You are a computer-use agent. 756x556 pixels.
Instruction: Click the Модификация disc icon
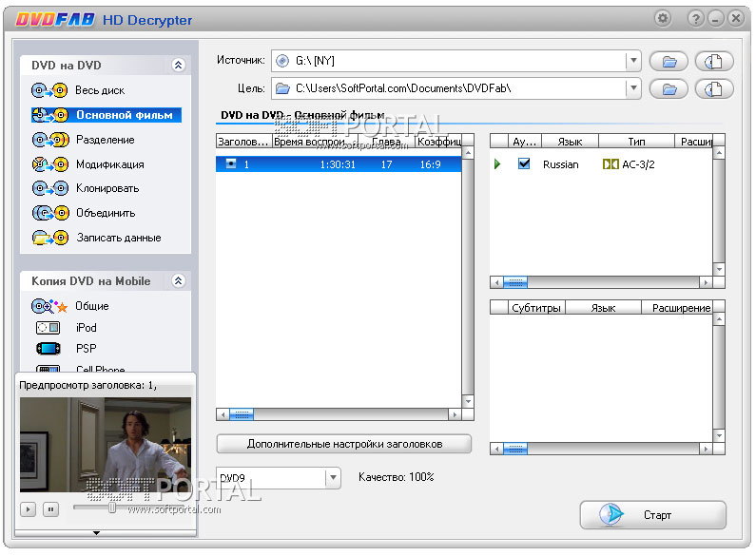pyautogui.click(x=49, y=164)
